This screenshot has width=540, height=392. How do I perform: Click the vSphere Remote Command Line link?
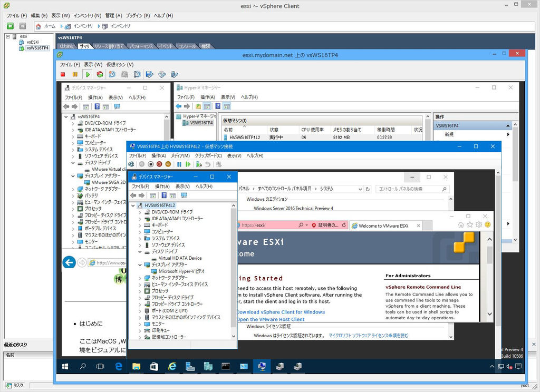tap(423, 287)
